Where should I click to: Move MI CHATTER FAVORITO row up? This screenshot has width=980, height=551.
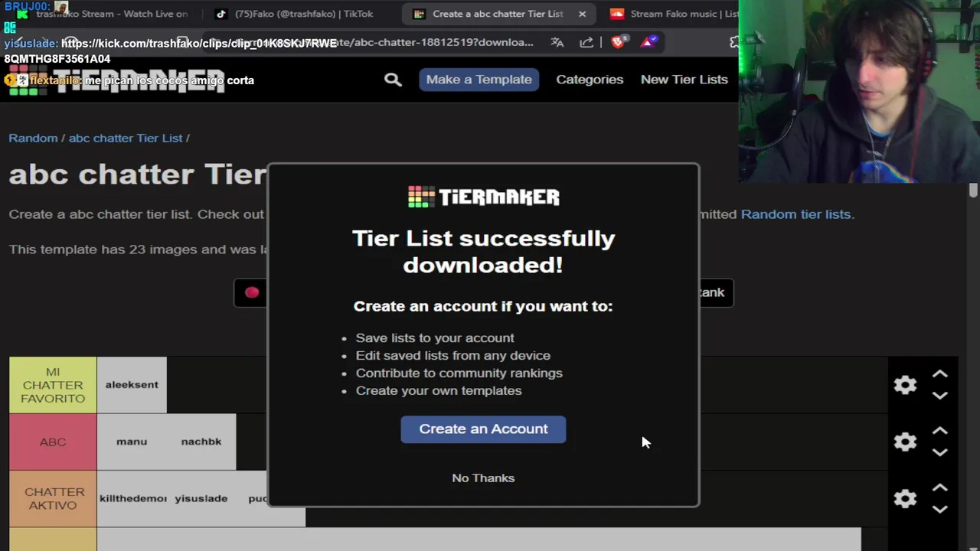pos(940,374)
